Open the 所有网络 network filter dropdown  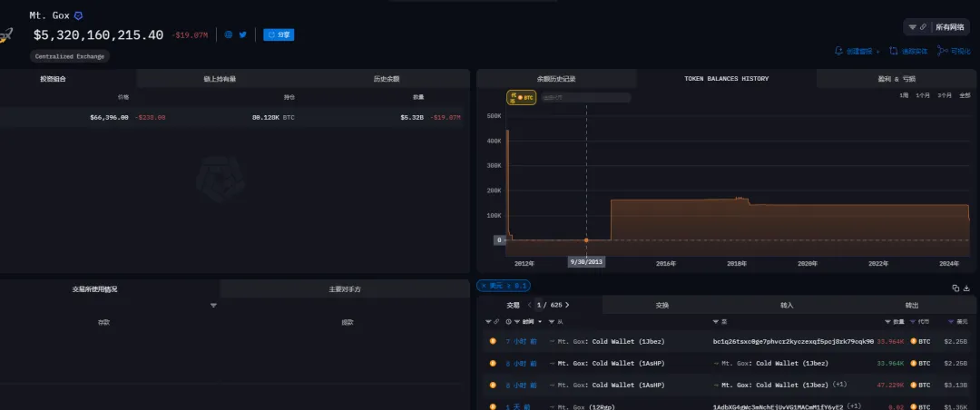pyautogui.click(x=936, y=27)
